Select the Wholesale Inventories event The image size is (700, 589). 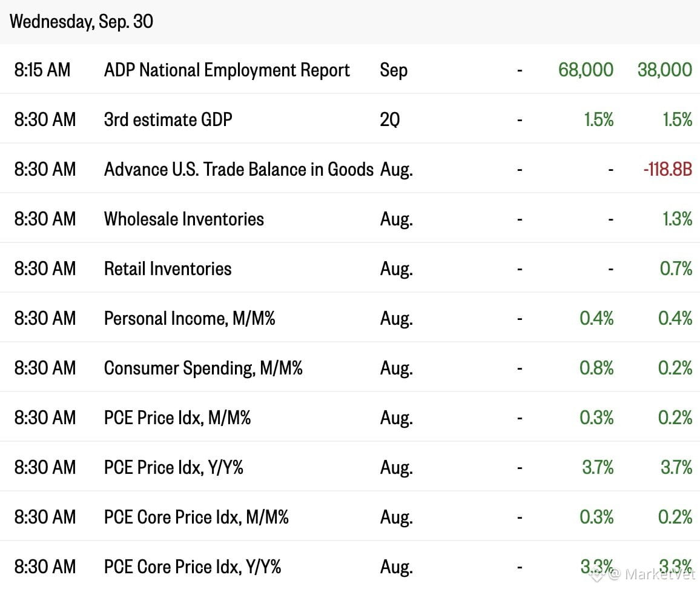click(184, 219)
